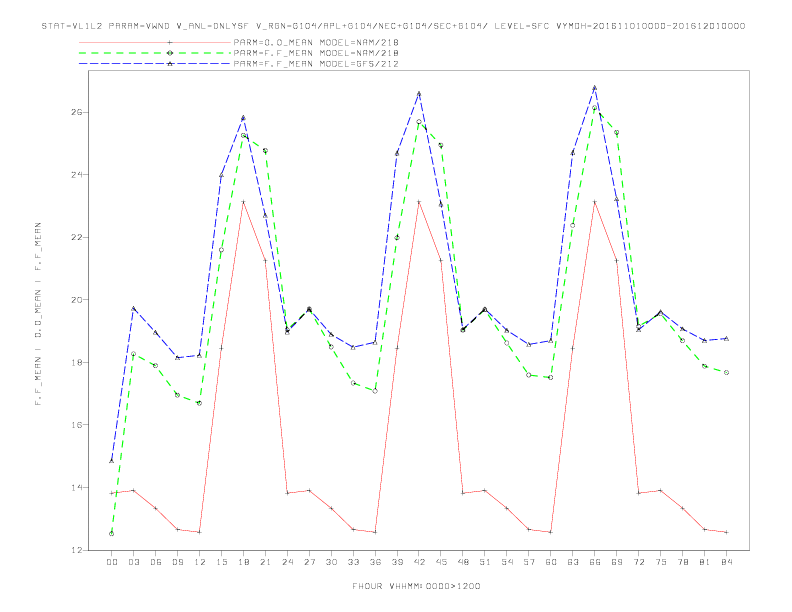Click the red observed plus marker at hour 42
This screenshot has width=792, height=612.
click(419, 202)
